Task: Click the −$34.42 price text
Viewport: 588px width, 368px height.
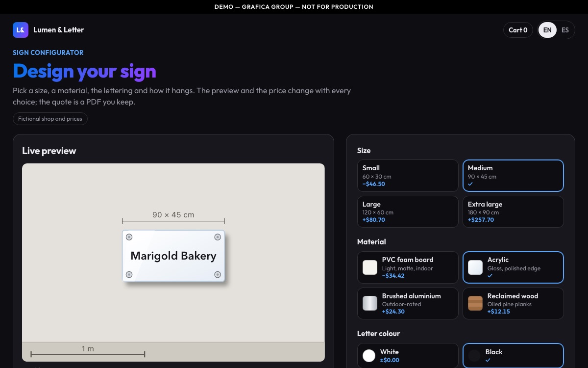Action: [393, 276]
